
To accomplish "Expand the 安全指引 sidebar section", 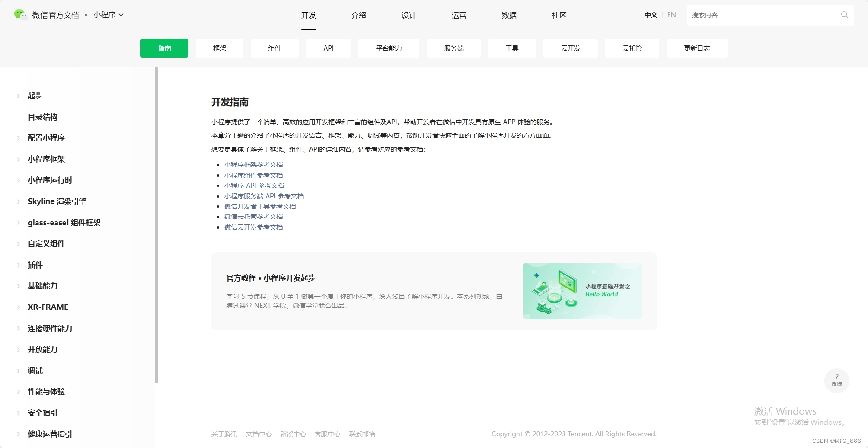I will point(18,413).
